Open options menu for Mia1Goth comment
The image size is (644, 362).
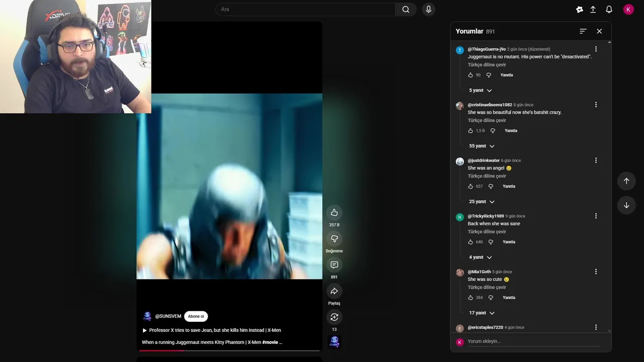(x=596, y=271)
